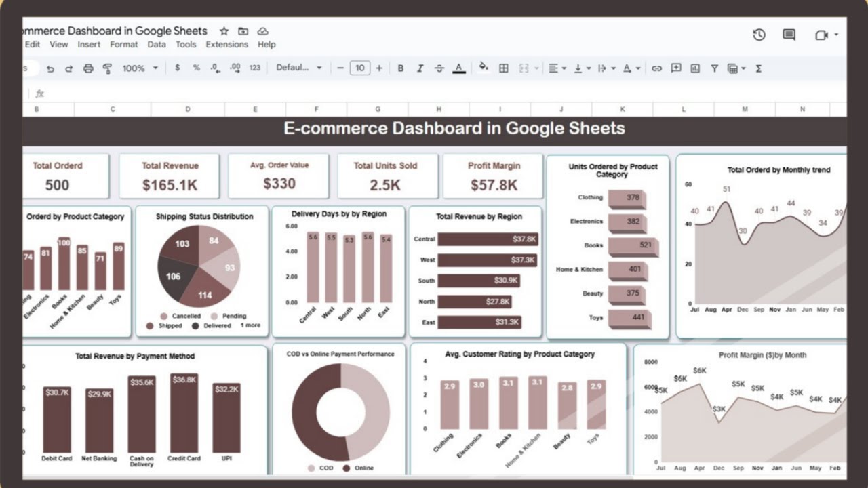Open horizontal align dropdown
Viewport: 868px width, 488px height.
tap(557, 68)
